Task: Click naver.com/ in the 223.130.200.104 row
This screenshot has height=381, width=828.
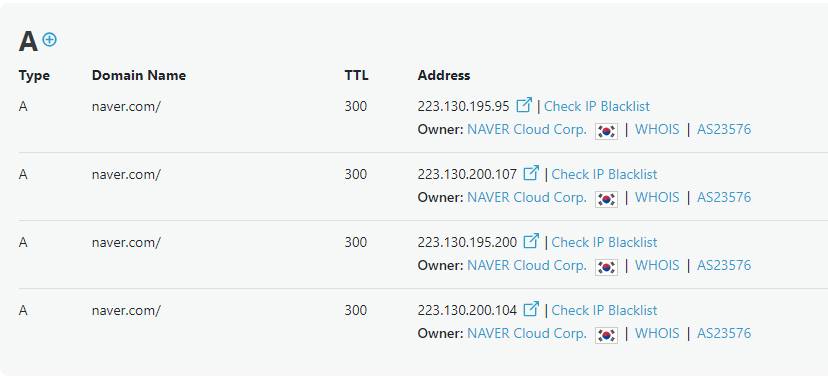Action: (126, 311)
